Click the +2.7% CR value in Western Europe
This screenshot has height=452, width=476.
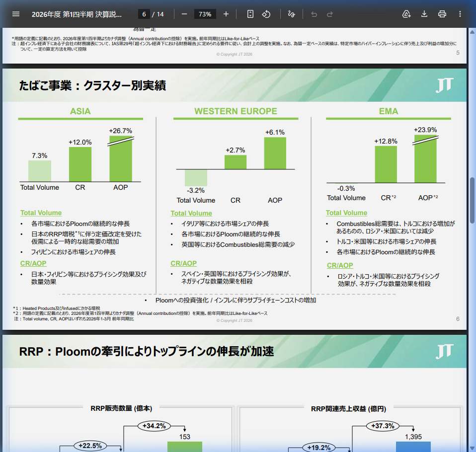(x=236, y=150)
